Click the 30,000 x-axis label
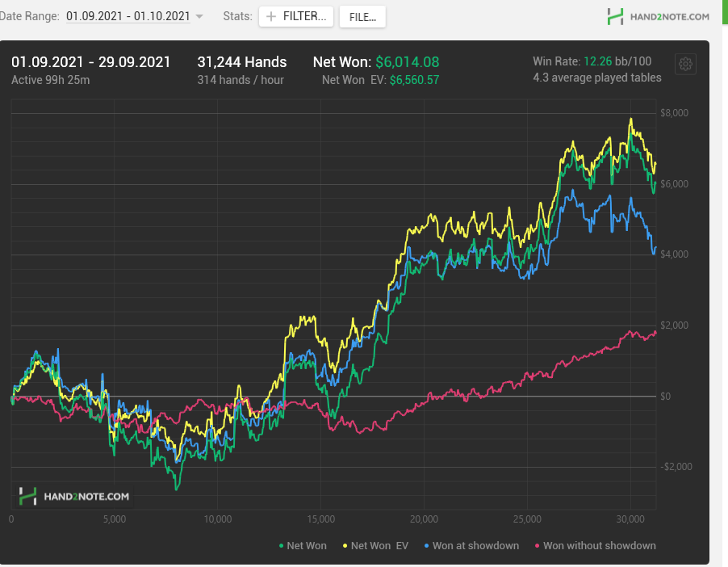Screen dimensions: 728x567 (x=630, y=519)
